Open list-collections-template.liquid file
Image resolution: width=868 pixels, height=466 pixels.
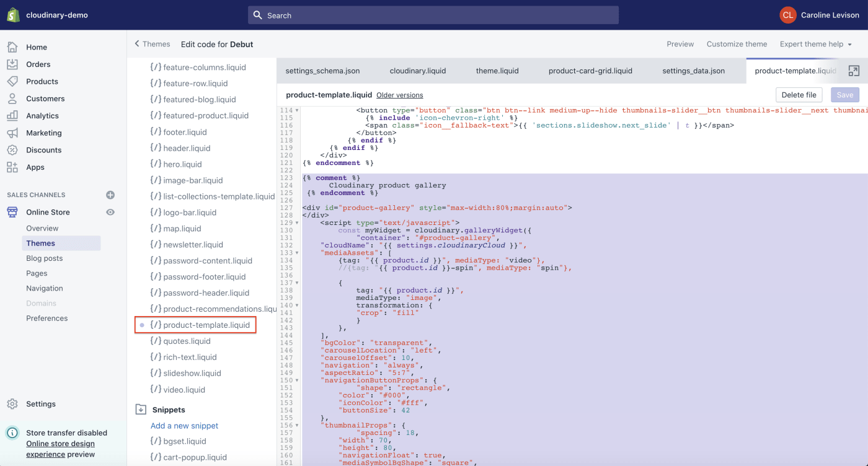click(x=212, y=196)
